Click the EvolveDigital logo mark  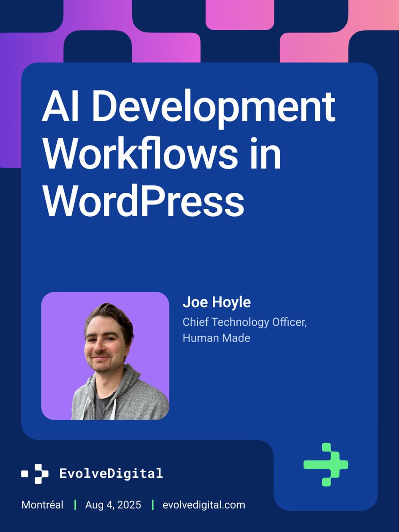click(x=35, y=473)
